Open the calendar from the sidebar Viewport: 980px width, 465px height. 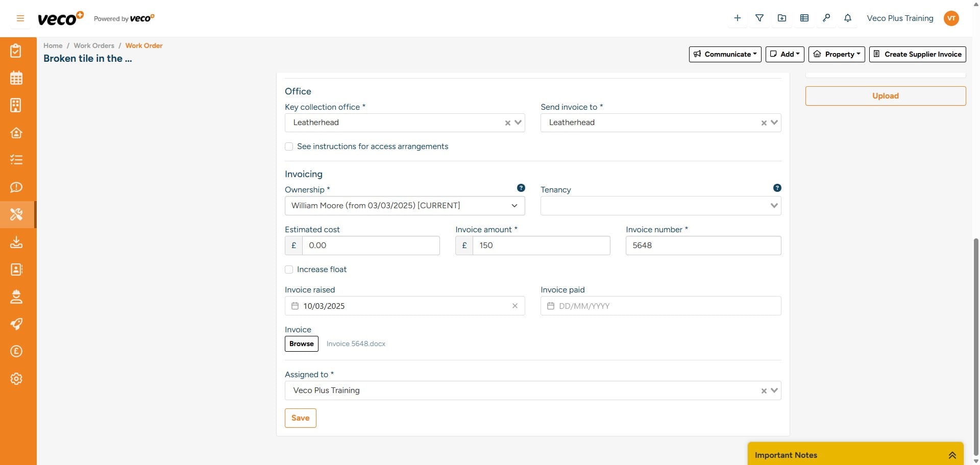16,78
